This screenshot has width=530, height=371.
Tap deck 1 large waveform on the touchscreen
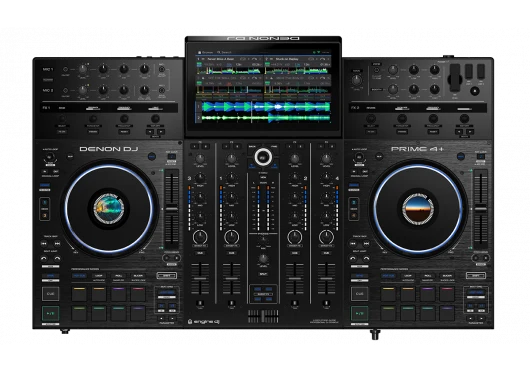[266, 107]
